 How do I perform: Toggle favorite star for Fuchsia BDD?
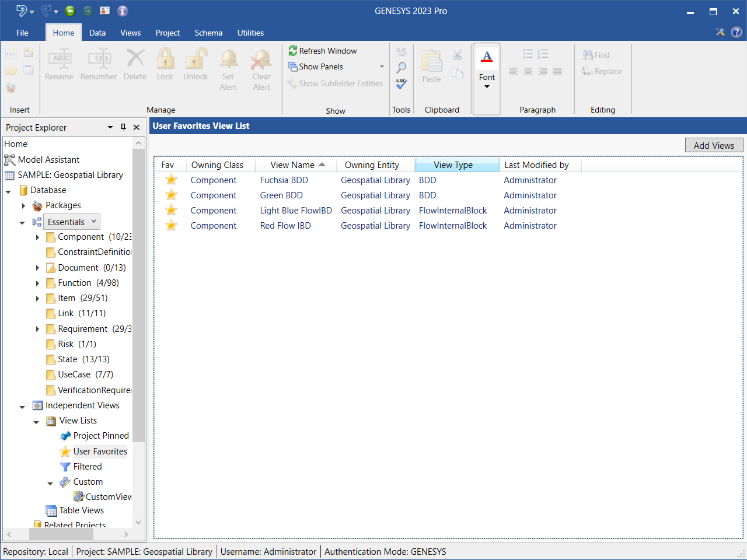(x=171, y=180)
